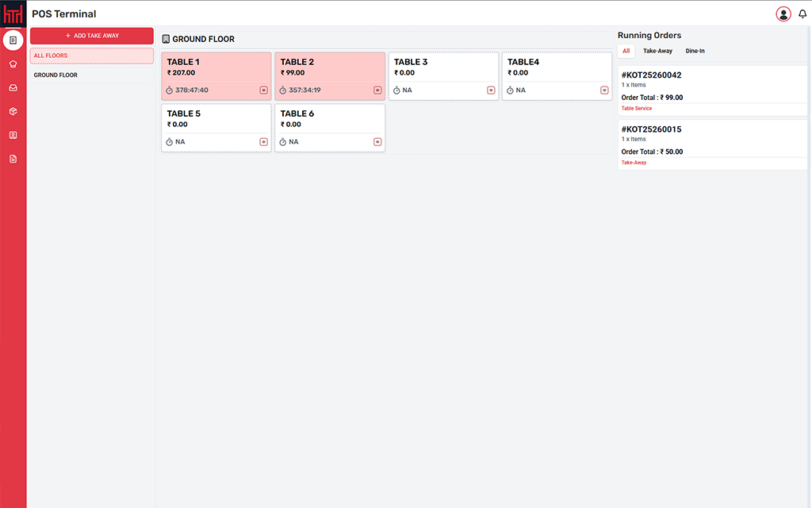
Task: Click the view icon on Table 1
Action: pyautogui.click(x=264, y=90)
